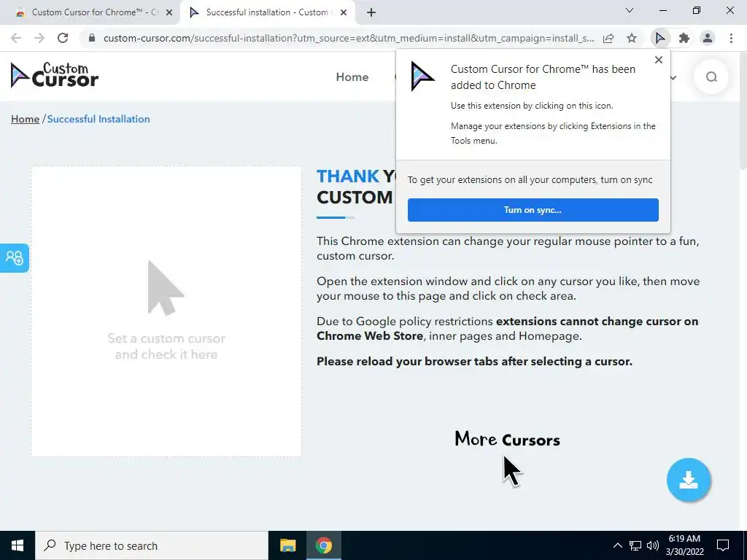Reload the current page
747x560 pixels.
[63, 38]
